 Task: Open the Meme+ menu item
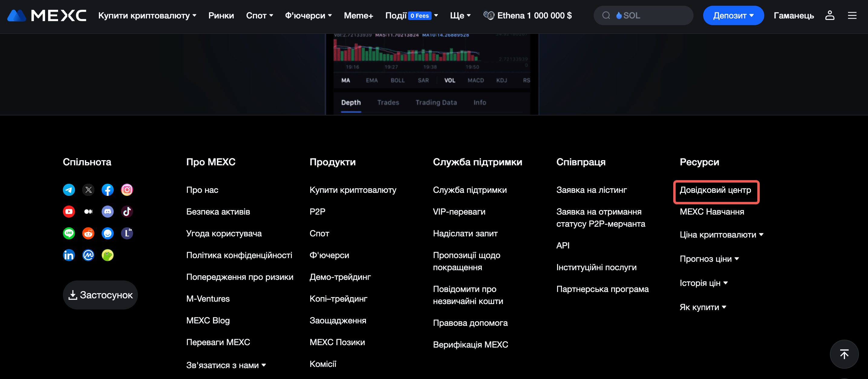point(358,15)
